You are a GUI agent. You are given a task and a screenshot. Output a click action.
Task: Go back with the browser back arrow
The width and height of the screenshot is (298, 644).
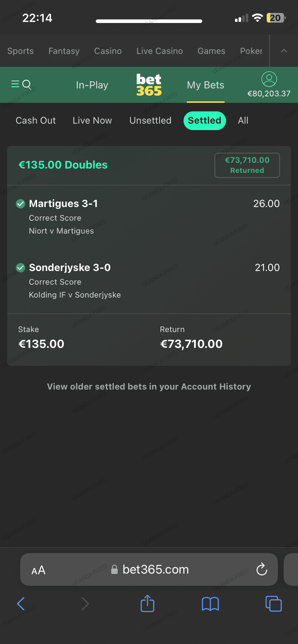[x=21, y=604]
